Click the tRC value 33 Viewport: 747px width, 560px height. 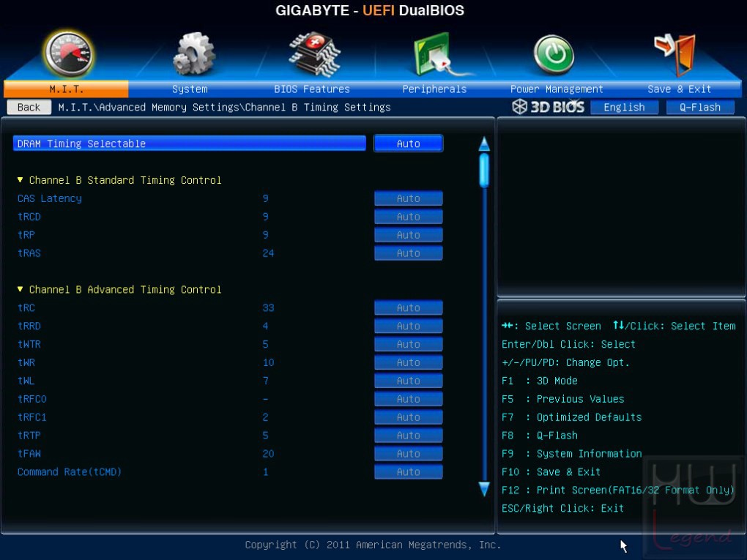pos(268,307)
